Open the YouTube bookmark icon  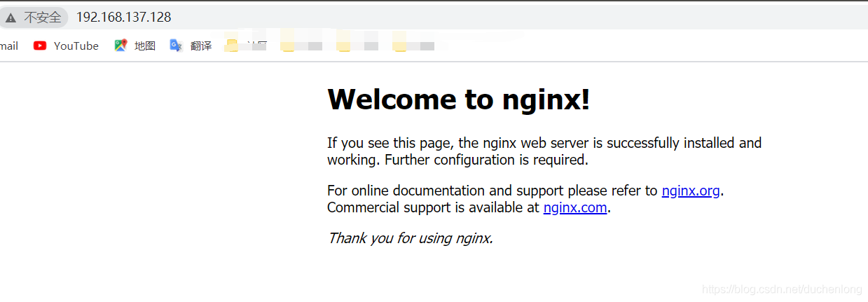[x=40, y=46]
